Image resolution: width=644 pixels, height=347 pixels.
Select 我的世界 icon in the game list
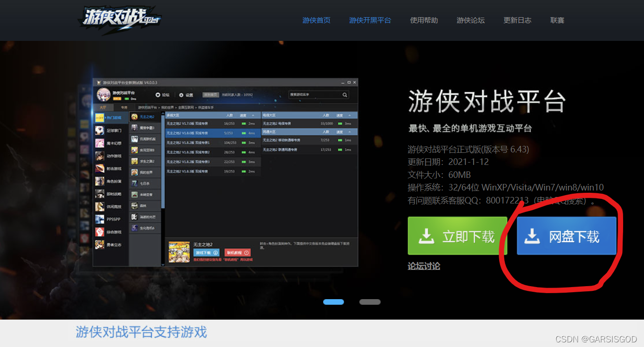coord(135,172)
